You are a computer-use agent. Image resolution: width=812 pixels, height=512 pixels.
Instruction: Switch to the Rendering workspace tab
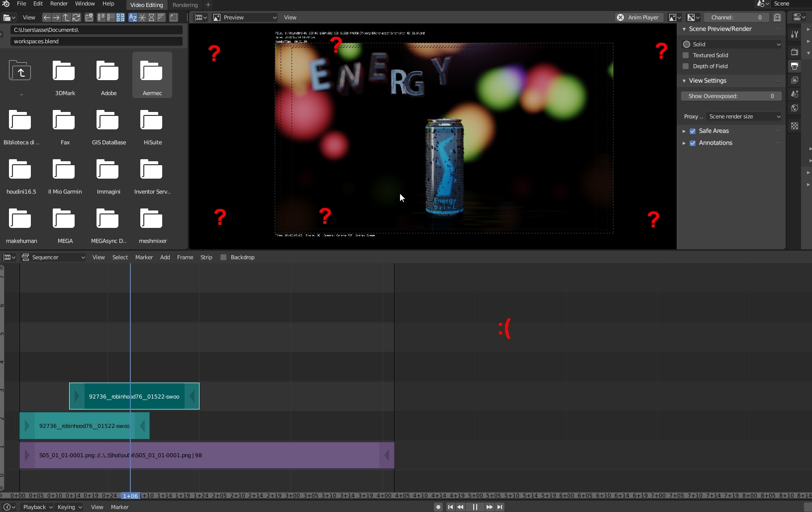tap(185, 5)
